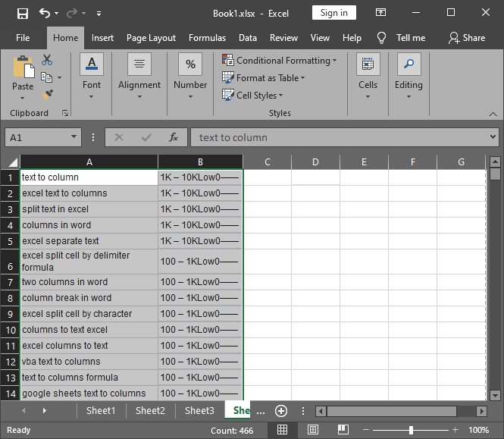Zoom out with minus button

coord(366,430)
